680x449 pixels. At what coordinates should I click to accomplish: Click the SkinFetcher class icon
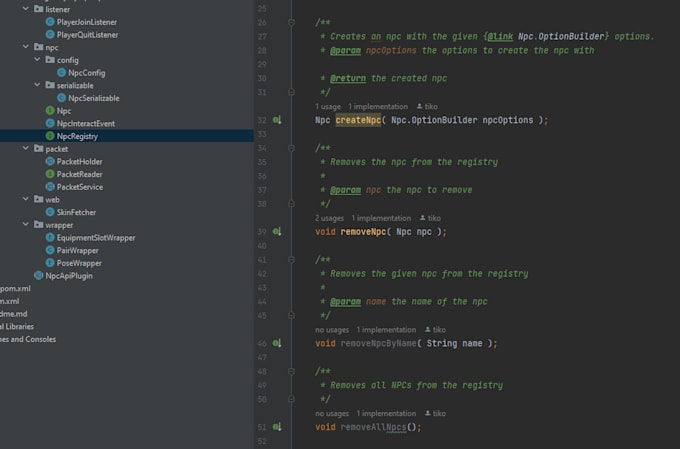[50, 212]
